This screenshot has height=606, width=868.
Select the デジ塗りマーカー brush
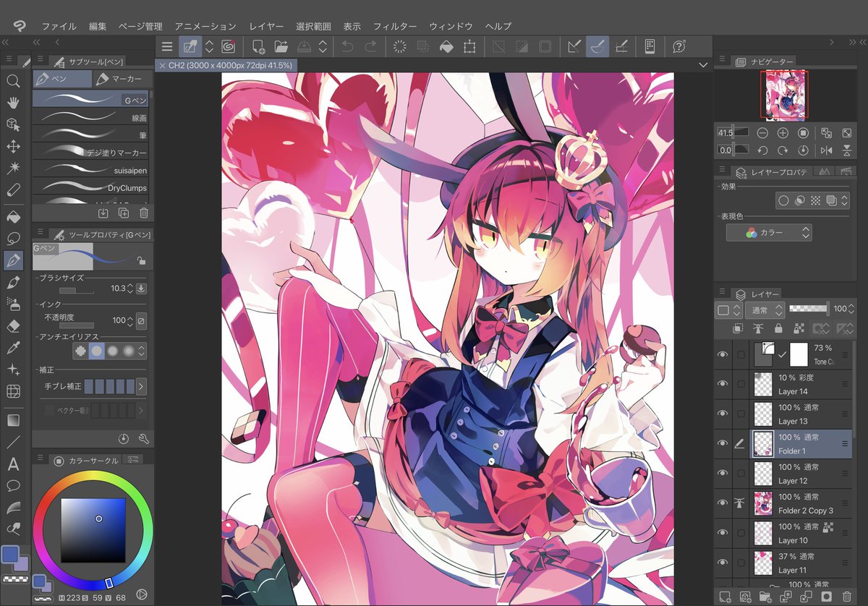point(90,152)
